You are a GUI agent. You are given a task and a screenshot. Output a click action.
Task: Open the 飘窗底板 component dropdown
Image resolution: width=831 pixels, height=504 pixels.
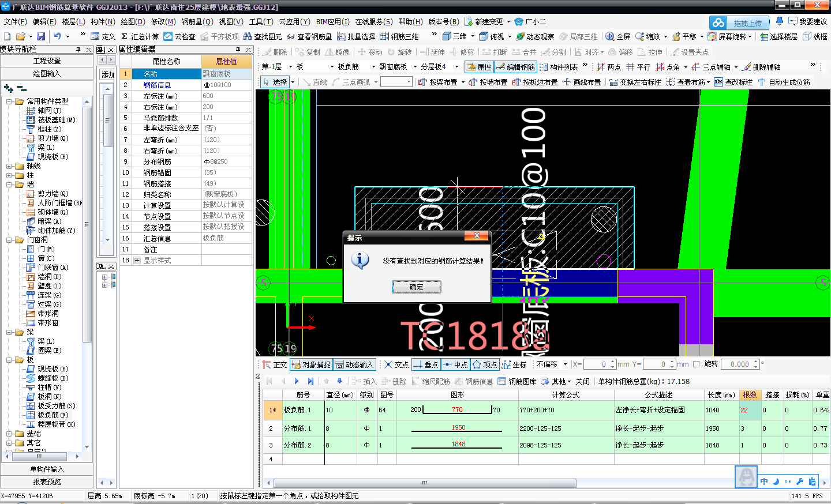(415, 67)
